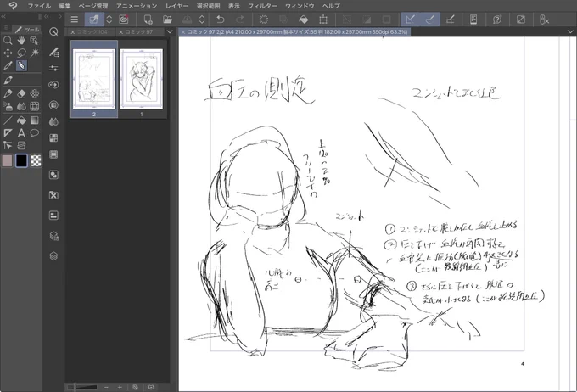Open the Clip Studio swirl launcher icon
Image resolution: width=577 pixels, height=392 pixels.
124,20
